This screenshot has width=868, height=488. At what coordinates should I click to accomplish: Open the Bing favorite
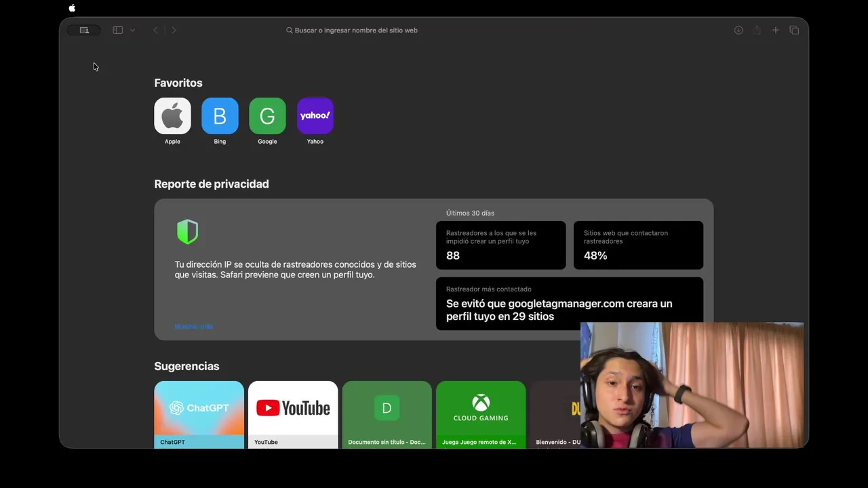point(220,116)
